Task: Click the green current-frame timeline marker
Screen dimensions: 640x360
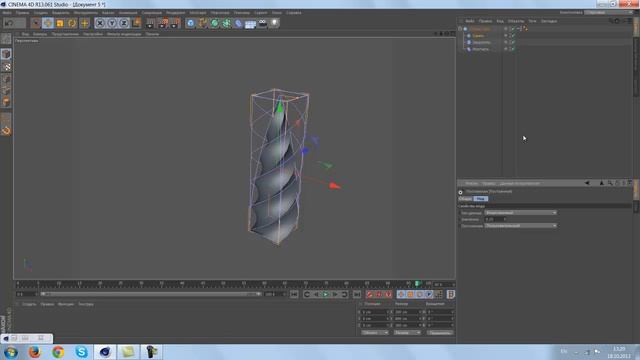Action: (x=418, y=284)
